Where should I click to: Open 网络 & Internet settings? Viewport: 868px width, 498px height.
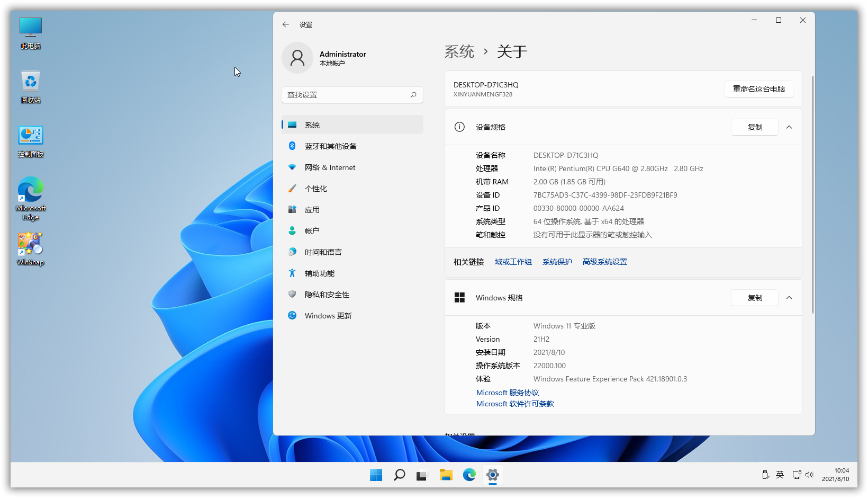352,167
